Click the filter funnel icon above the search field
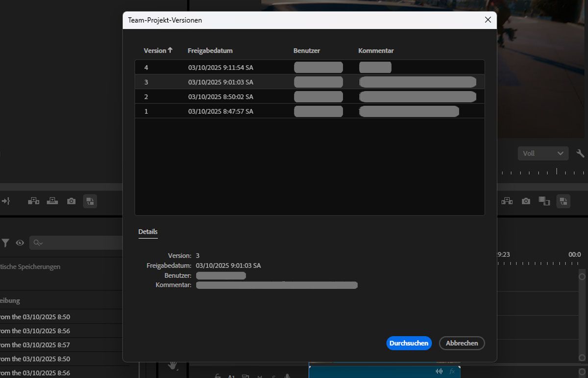588x378 pixels. click(x=6, y=242)
